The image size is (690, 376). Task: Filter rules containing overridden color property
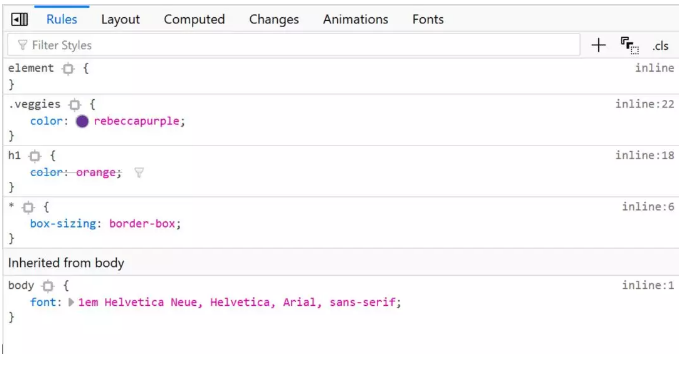pyautogui.click(x=139, y=173)
